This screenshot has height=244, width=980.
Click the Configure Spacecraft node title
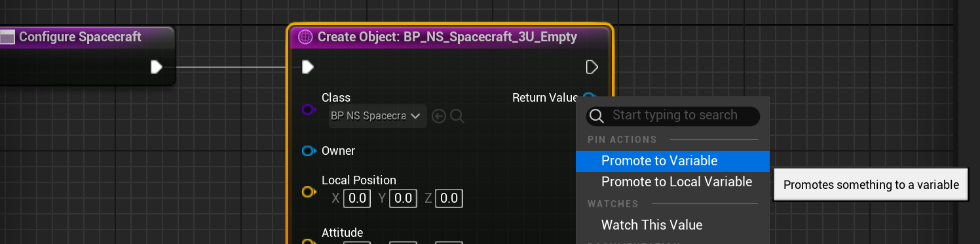pyautogui.click(x=80, y=37)
